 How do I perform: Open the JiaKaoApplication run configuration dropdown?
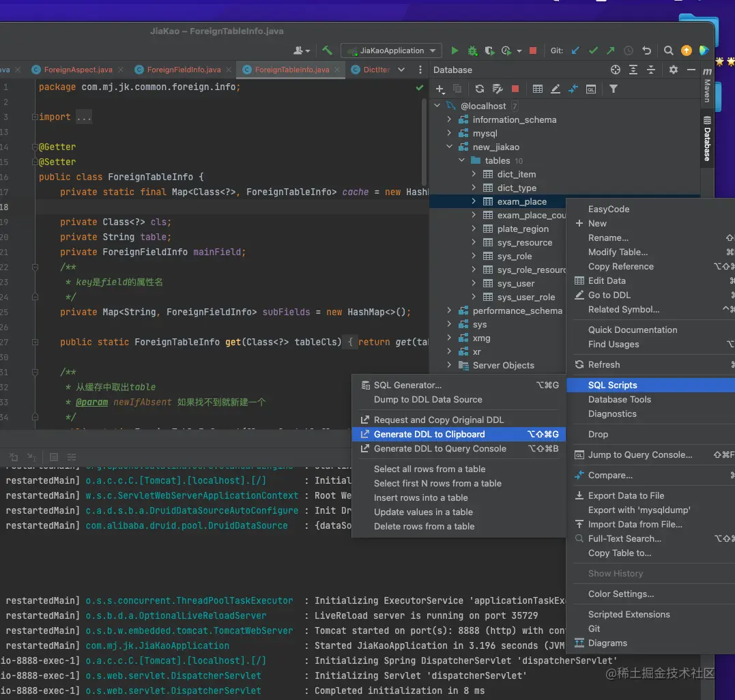(x=392, y=50)
